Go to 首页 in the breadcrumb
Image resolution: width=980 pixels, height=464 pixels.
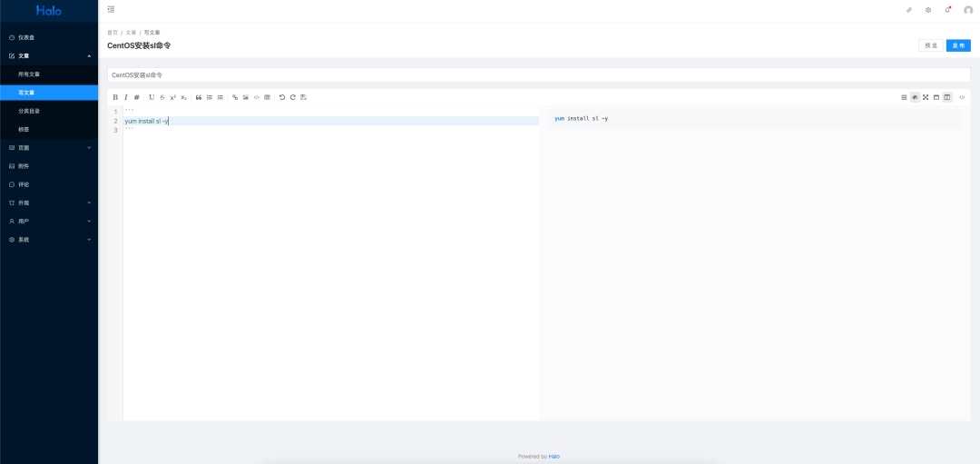113,33
